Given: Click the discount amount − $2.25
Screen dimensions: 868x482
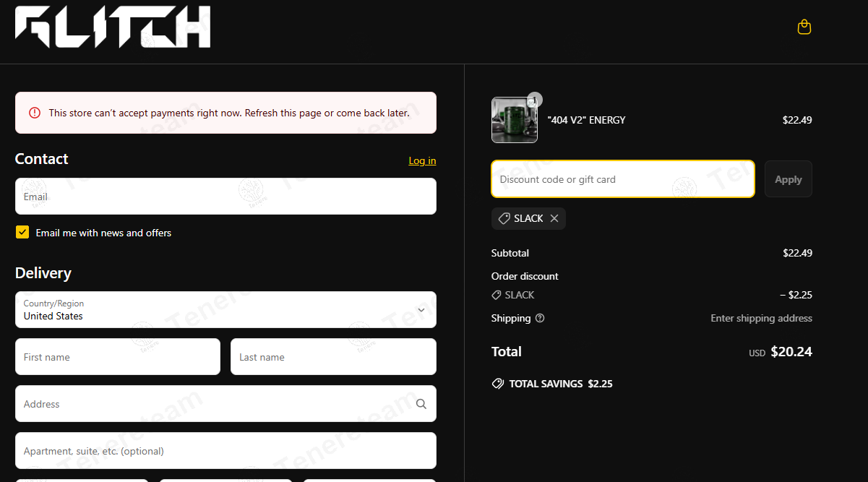Looking at the screenshot, I should [x=796, y=295].
